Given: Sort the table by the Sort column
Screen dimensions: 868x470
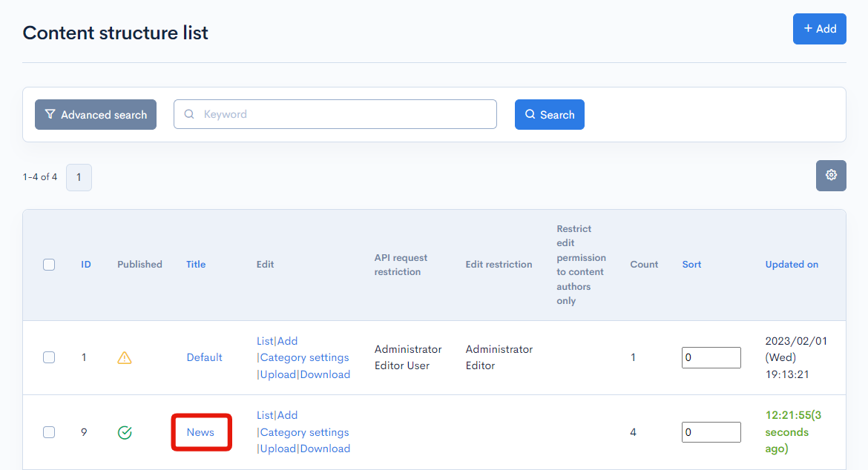Looking at the screenshot, I should point(691,264).
